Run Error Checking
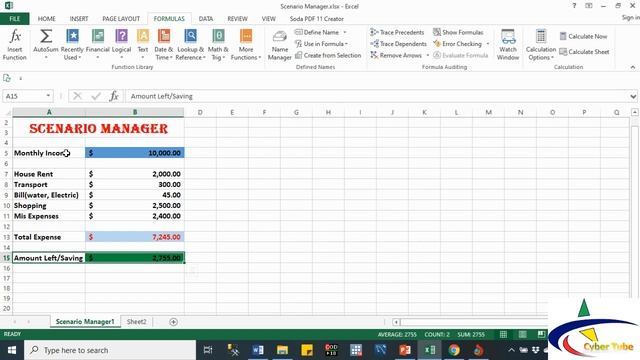Image resolution: width=640 pixels, height=360 pixels. pos(458,44)
